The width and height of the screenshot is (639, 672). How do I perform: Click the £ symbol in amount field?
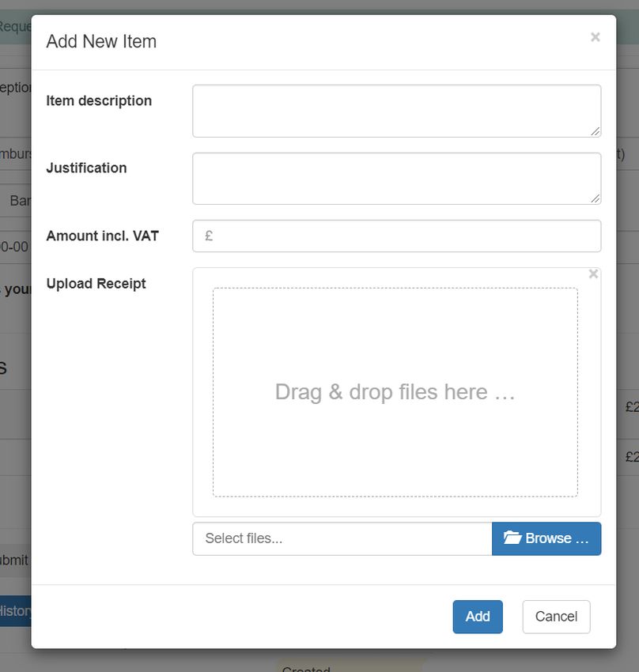(x=209, y=236)
